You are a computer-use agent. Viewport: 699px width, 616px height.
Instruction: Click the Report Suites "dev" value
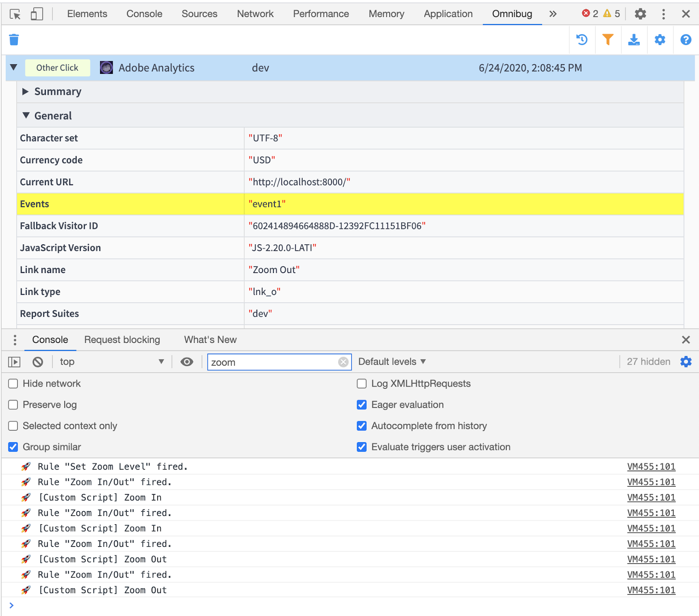(260, 314)
